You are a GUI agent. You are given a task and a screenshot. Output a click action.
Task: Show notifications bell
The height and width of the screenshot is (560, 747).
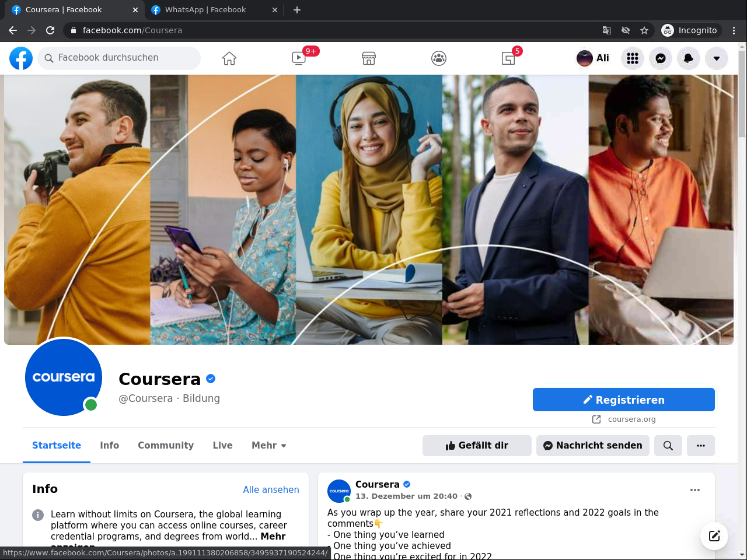tap(689, 58)
